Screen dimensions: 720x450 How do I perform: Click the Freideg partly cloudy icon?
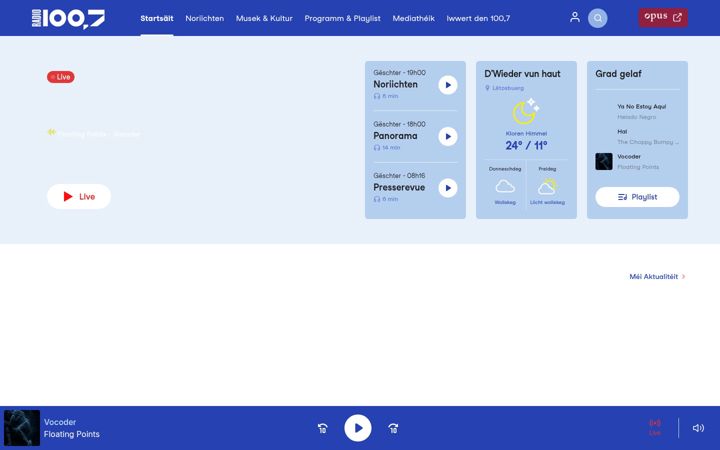click(x=547, y=186)
